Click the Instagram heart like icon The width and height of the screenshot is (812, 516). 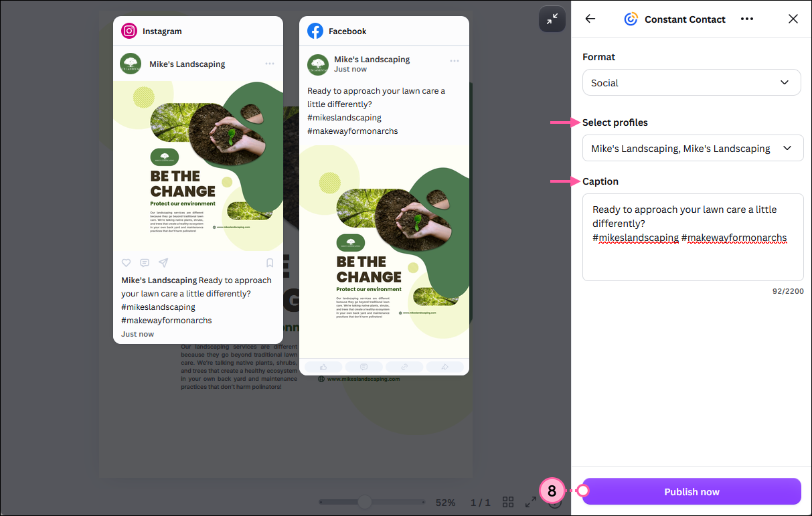click(x=126, y=263)
